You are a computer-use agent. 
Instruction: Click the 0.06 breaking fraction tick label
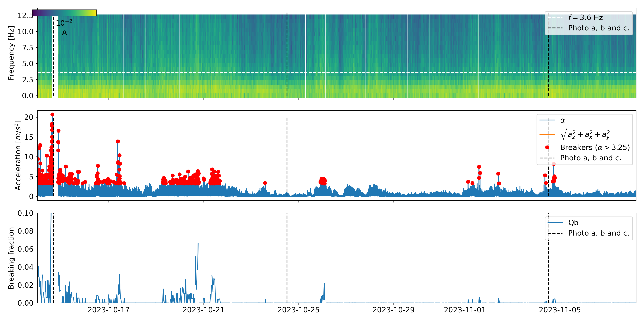coord(25,249)
